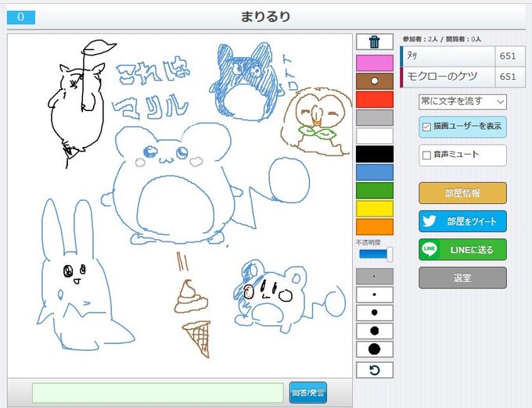Screen dimensions: 532x408
Task: Open the 常に文字を流す dropdown
Action: (x=462, y=102)
